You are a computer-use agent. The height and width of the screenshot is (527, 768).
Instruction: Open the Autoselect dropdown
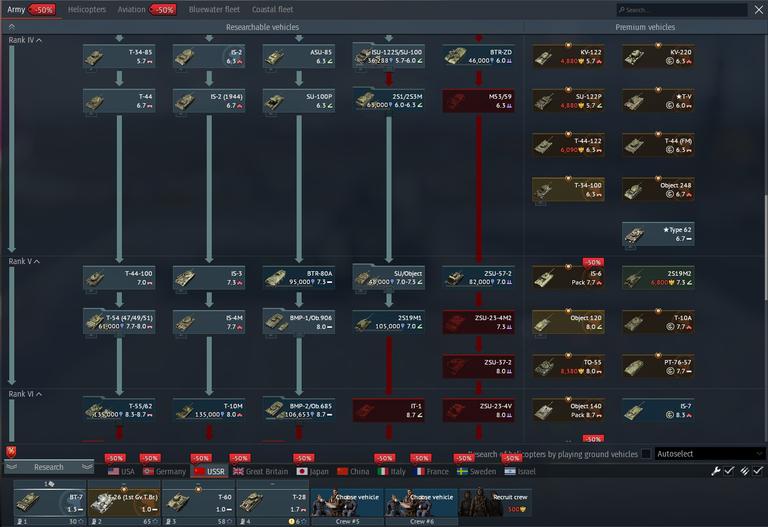[710, 454]
